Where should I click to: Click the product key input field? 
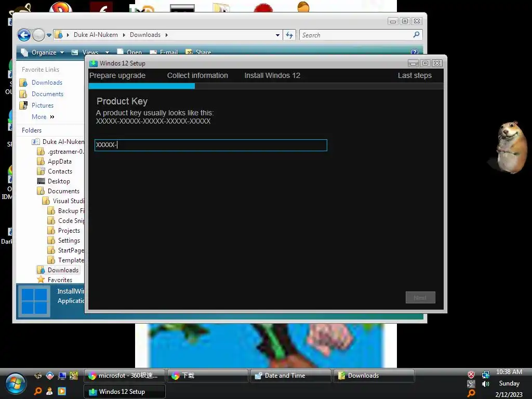211,145
